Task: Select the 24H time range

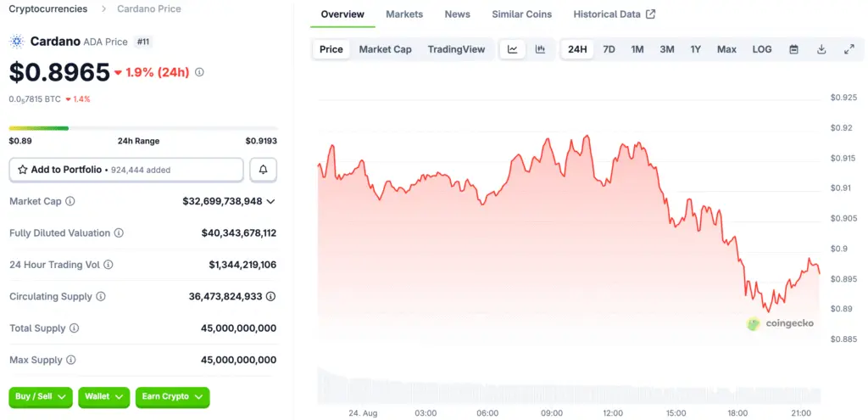Action: point(577,49)
